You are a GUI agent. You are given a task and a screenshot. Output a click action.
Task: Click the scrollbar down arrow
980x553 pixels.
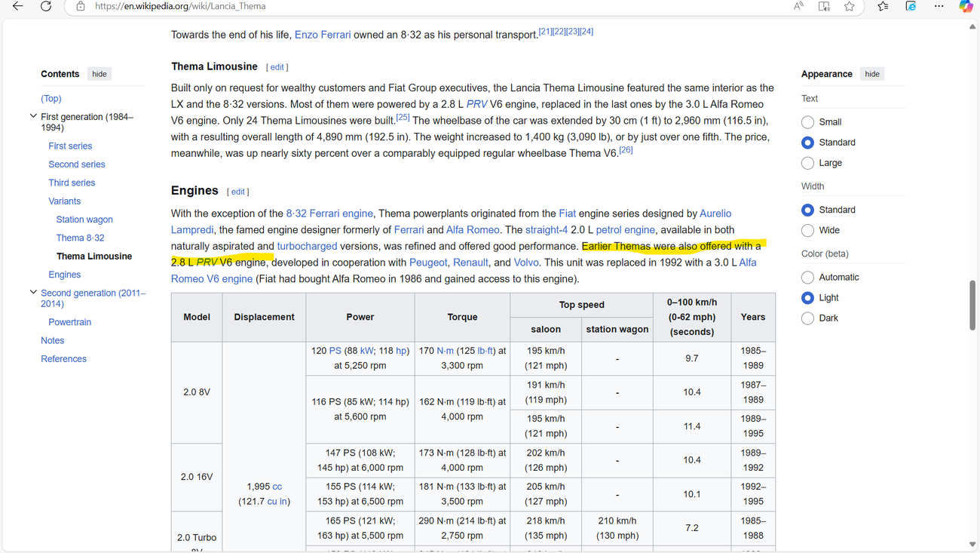tap(972, 545)
